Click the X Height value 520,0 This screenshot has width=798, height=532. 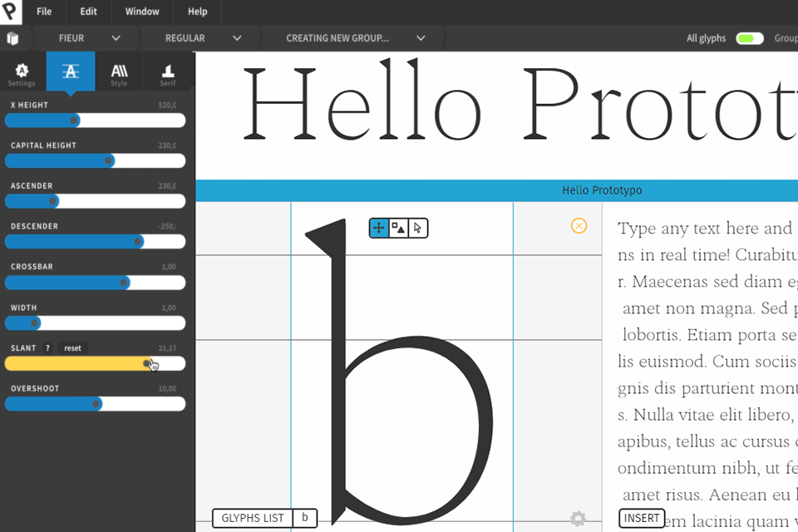pos(167,106)
